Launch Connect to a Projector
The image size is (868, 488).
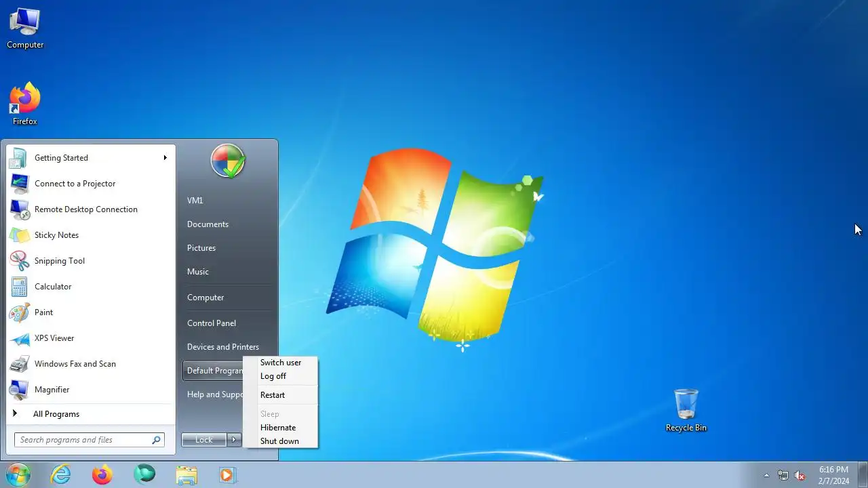[91, 184]
